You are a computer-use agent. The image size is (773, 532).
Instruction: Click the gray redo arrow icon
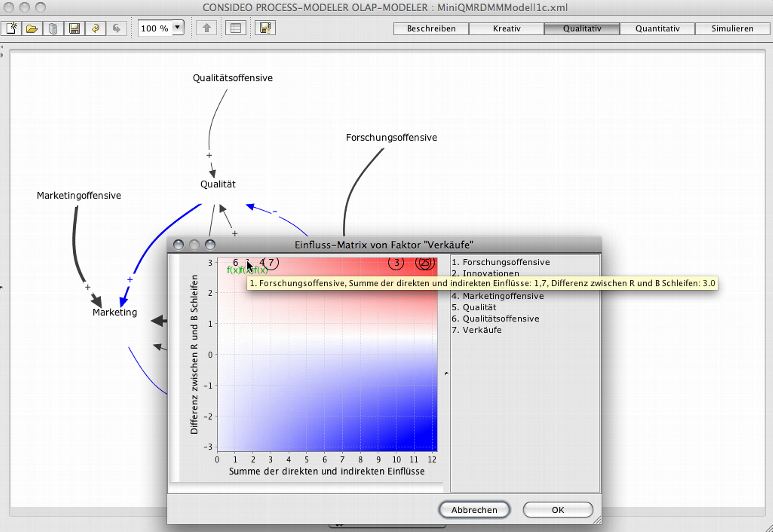click(117, 28)
